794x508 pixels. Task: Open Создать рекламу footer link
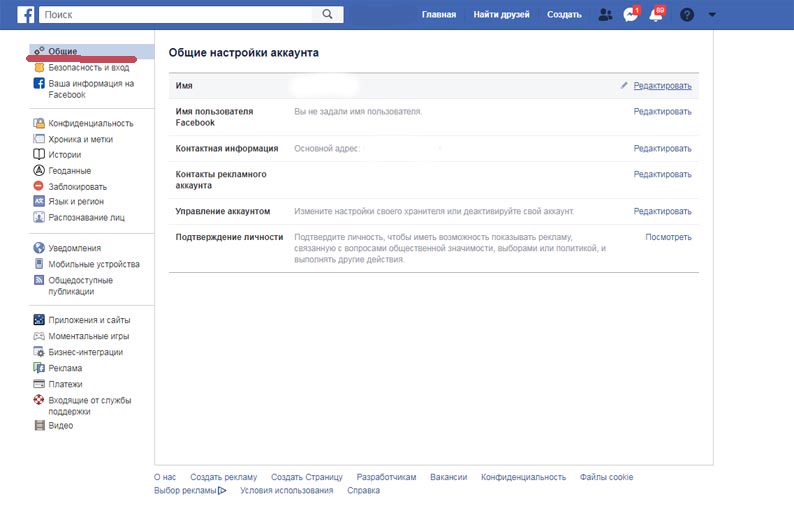tap(223, 477)
